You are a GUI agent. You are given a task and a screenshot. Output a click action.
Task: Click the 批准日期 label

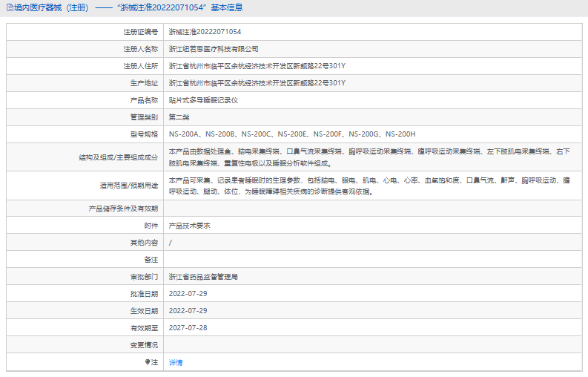click(144, 294)
